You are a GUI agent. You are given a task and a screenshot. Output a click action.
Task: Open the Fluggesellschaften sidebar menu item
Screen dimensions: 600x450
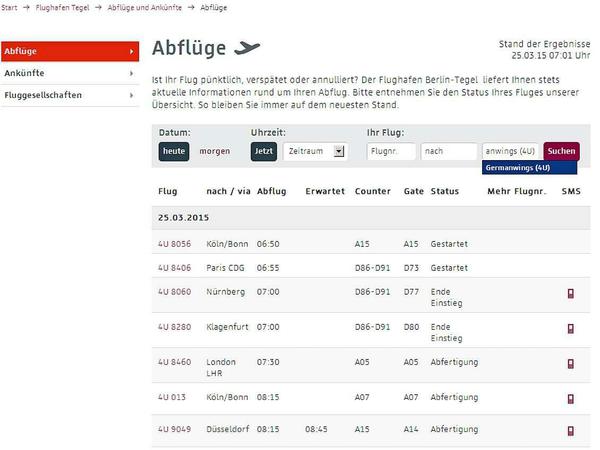click(70, 95)
